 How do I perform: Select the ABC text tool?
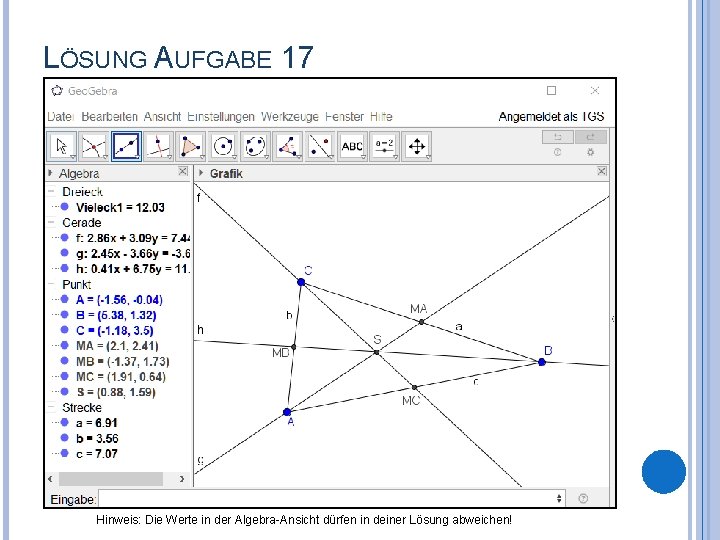pos(352,146)
